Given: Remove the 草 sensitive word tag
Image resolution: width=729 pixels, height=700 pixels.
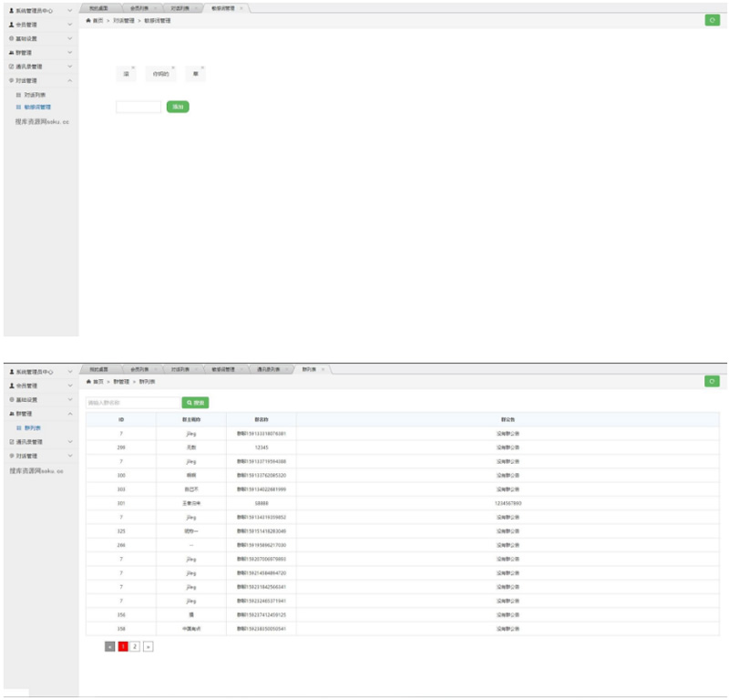Looking at the screenshot, I should [202, 67].
